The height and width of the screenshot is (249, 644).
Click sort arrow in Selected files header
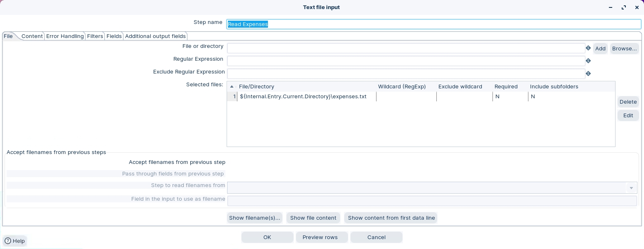[x=232, y=87]
